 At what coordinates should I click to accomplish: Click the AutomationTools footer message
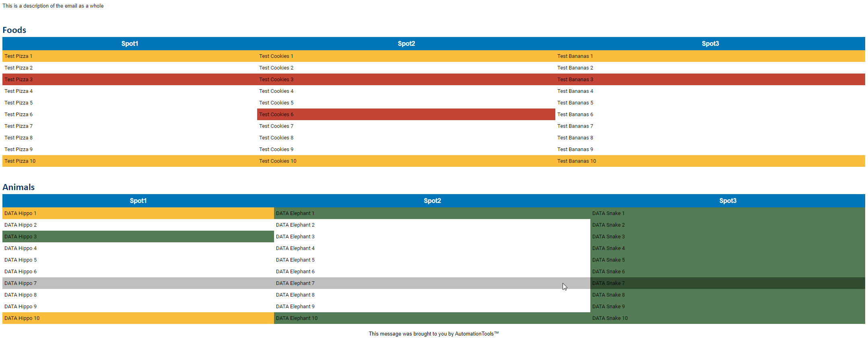coord(434,334)
